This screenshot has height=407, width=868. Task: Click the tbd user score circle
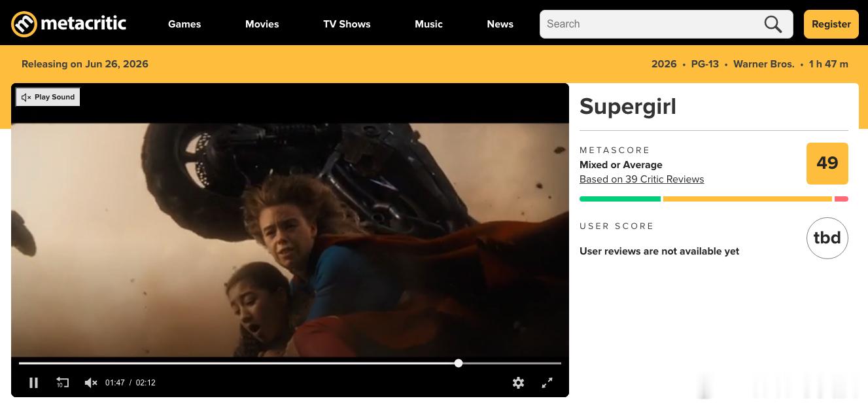[x=827, y=238]
